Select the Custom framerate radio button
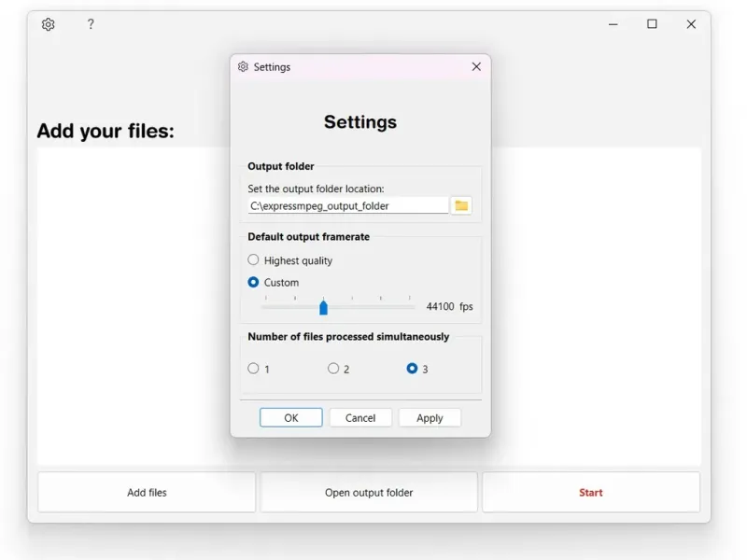 (x=253, y=282)
